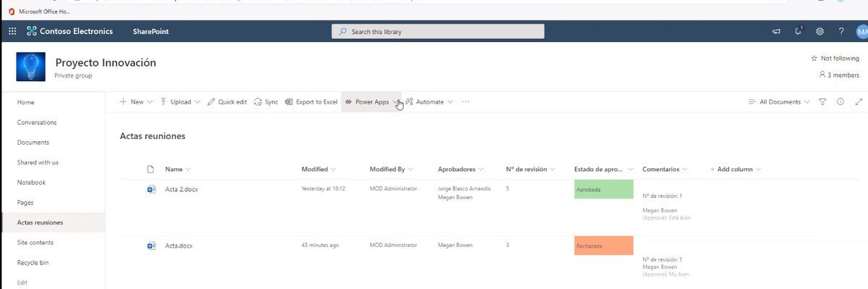This screenshot has height=289, width=868.
Task: Open the user account avatar
Action: pos(861,31)
